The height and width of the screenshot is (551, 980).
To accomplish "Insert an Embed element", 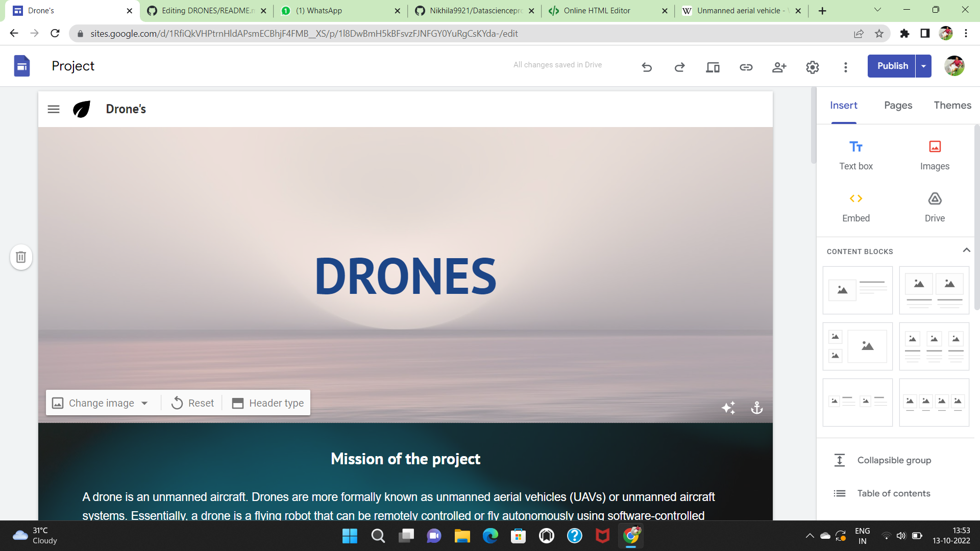I will [x=856, y=208].
